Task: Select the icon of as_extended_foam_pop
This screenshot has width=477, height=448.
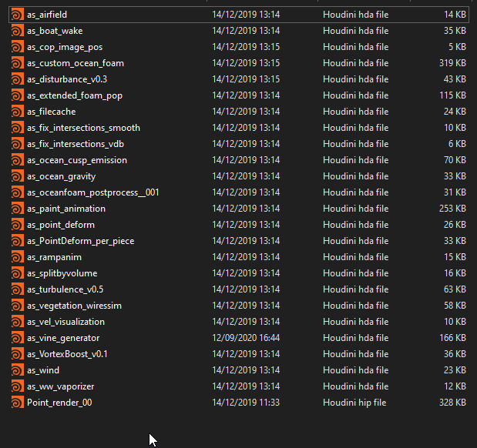Action: (x=18, y=95)
